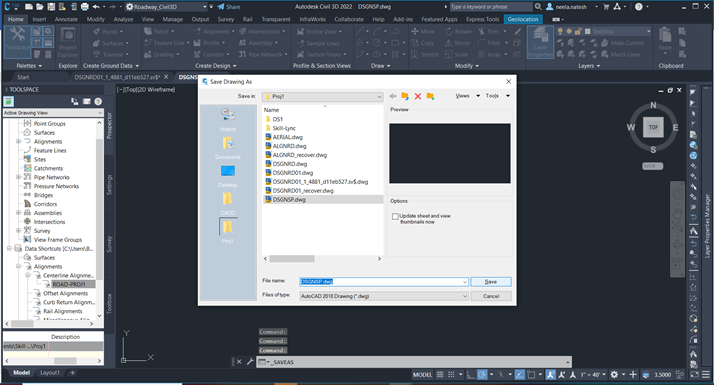Screen dimensions: 714x385
Task: Click Up one level folder icon
Action: (x=405, y=96)
